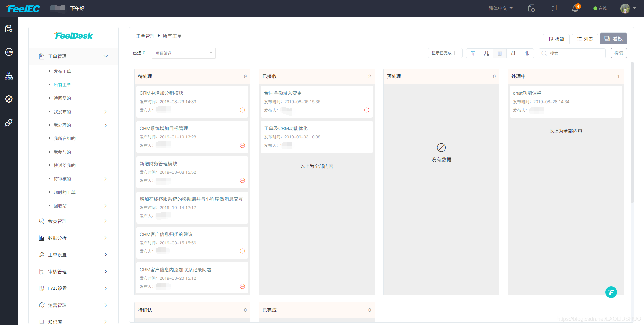
Task: Click the filter funnel toolbar icon
Action: (473, 53)
